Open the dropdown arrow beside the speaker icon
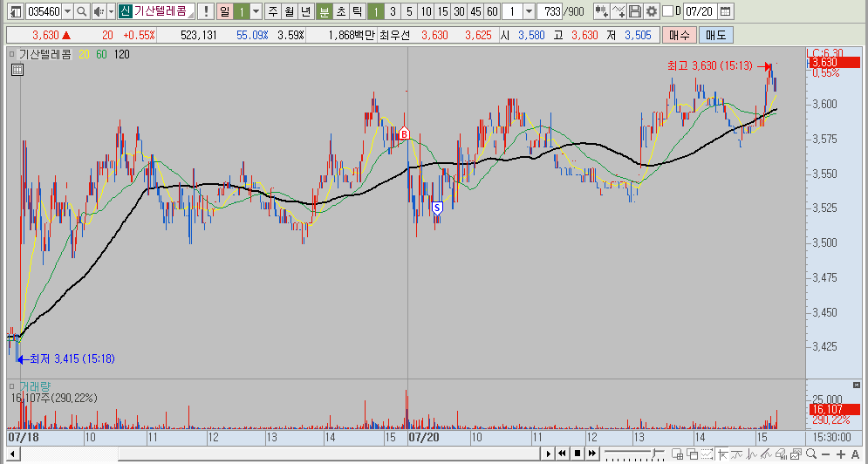The width and height of the screenshot is (868, 464). click(111, 11)
